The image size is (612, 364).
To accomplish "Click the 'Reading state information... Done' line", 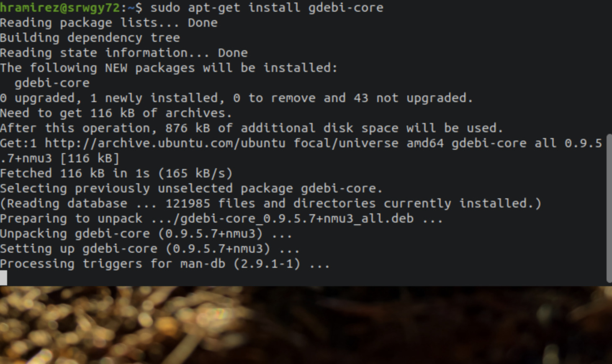I will click(123, 53).
